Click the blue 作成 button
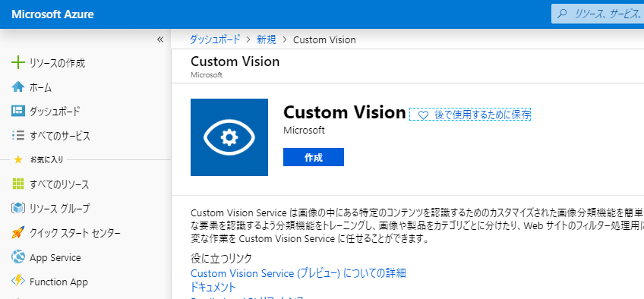 314,157
